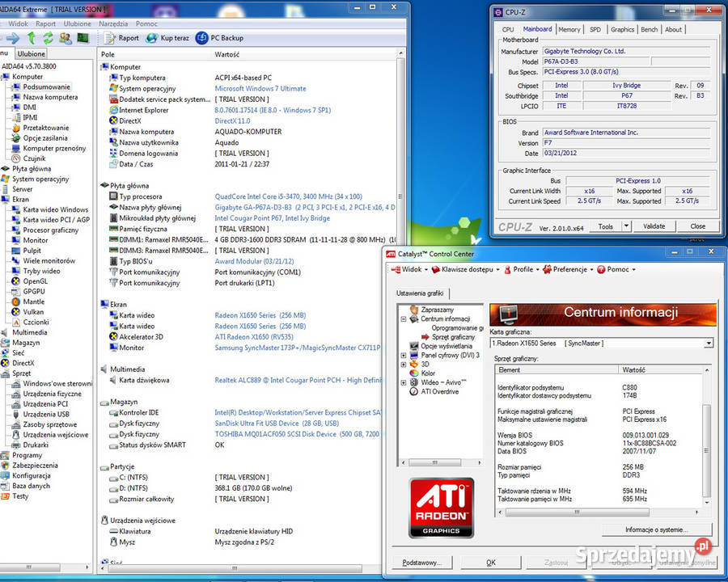This screenshot has width=728, height=582.
Task: Select Urządzenia USB tree item
Action: (x=46, y=414)
